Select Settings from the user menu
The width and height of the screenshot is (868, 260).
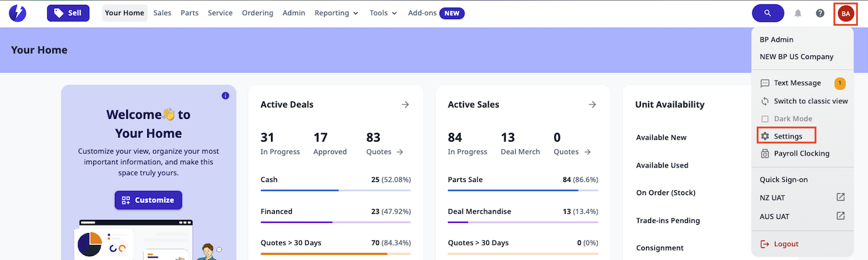787,136
